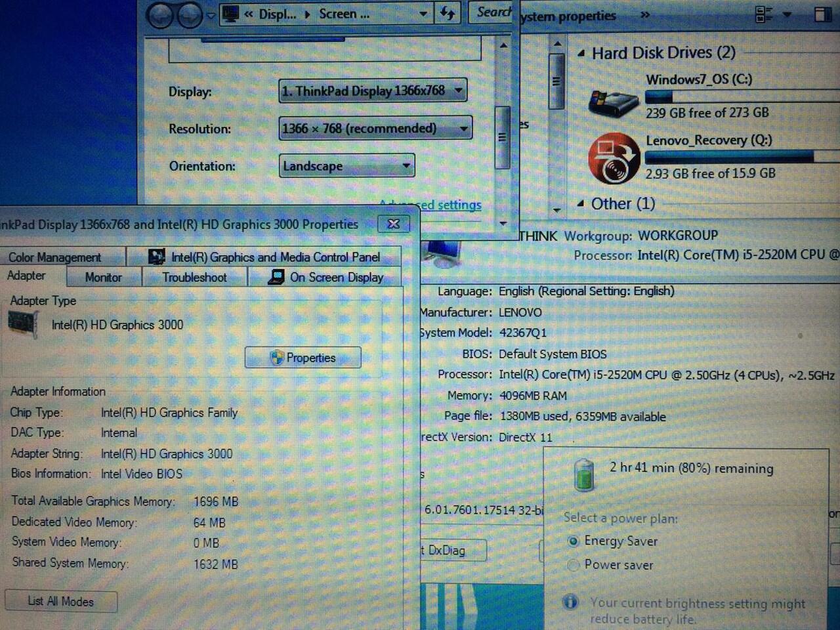Click the brightness info icon
This screenshot has width=840, height=630.
point(571,602)
